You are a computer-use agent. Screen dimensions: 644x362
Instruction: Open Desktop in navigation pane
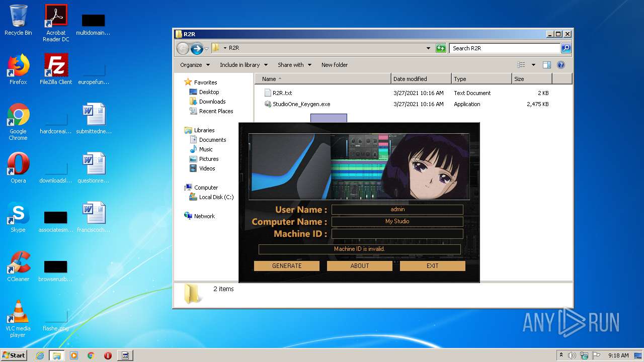click(x=209, y=92)
